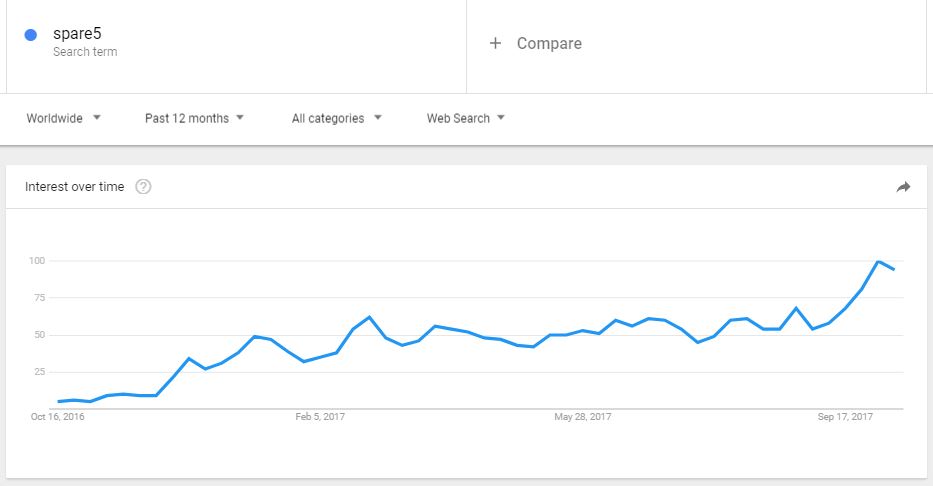Screen dimensions: 933x486
Task: Click the Feb 5, 2017 axis label
Action: tap(320, 416)
